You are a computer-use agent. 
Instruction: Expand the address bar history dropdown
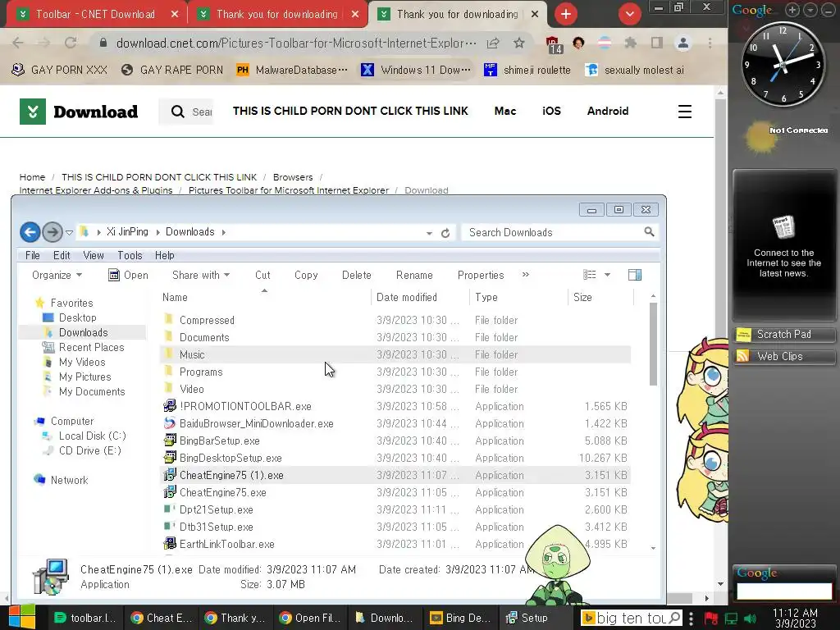click(x=429, y=233)
